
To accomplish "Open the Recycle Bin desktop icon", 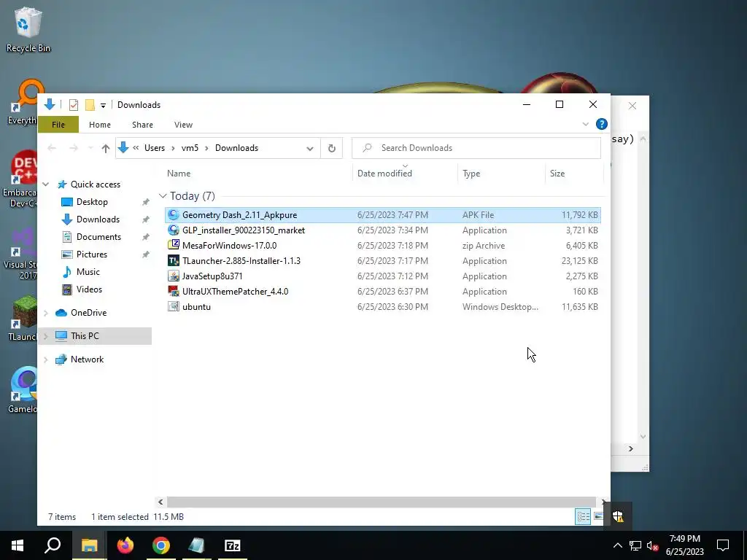I will [x=28, y=29].
